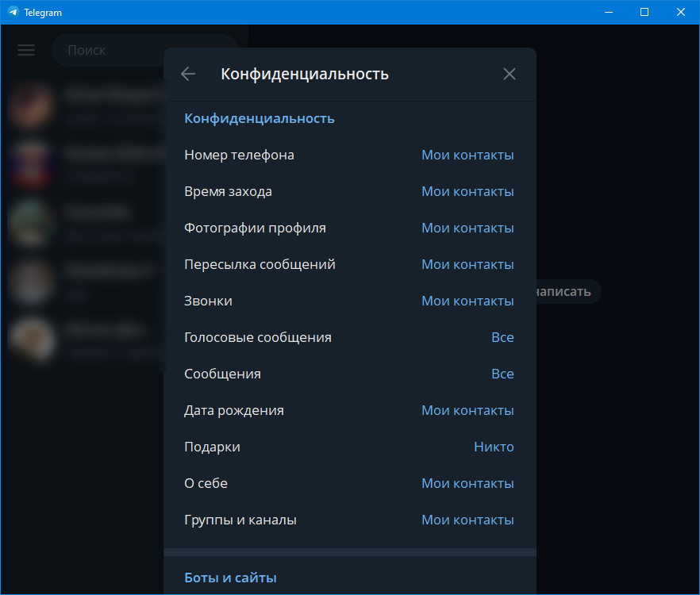Change Пересылка сообщений value Мои контакты
This screenshot has height=595, width=700.
(467, 265)
